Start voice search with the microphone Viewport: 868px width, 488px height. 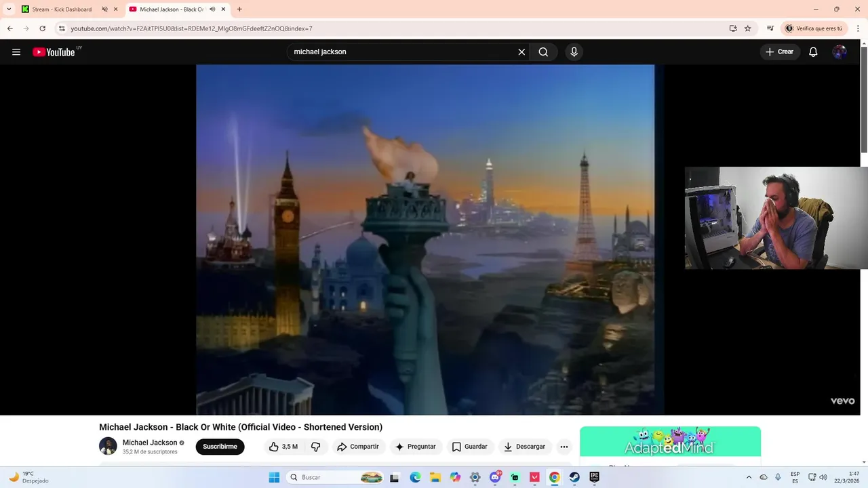click(x=574, y=52)
